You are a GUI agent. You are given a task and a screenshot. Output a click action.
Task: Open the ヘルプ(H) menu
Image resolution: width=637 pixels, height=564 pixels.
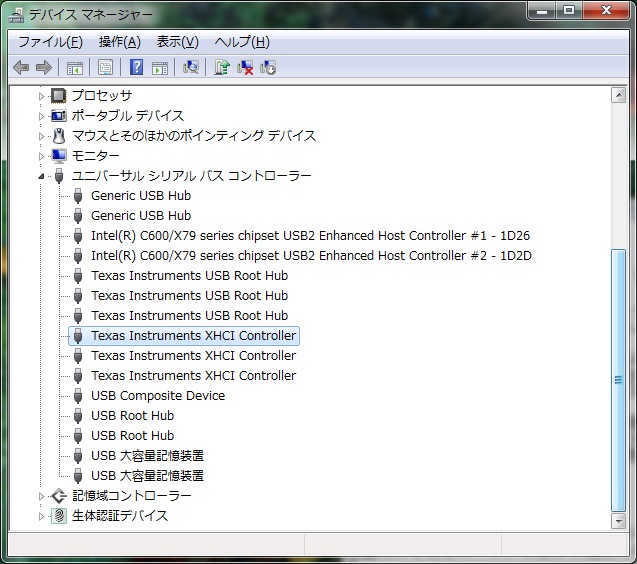coord(243,42)
